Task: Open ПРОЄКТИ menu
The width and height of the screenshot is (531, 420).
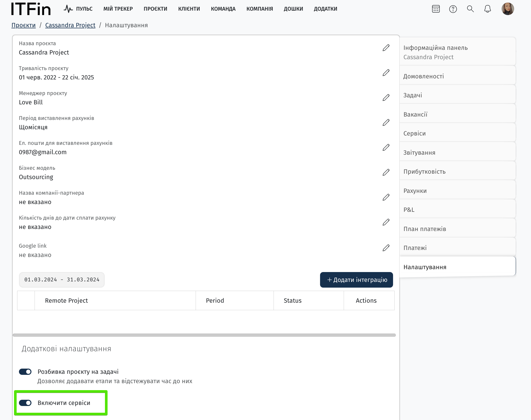Action: pyautogui.click(x=155, y=9)
